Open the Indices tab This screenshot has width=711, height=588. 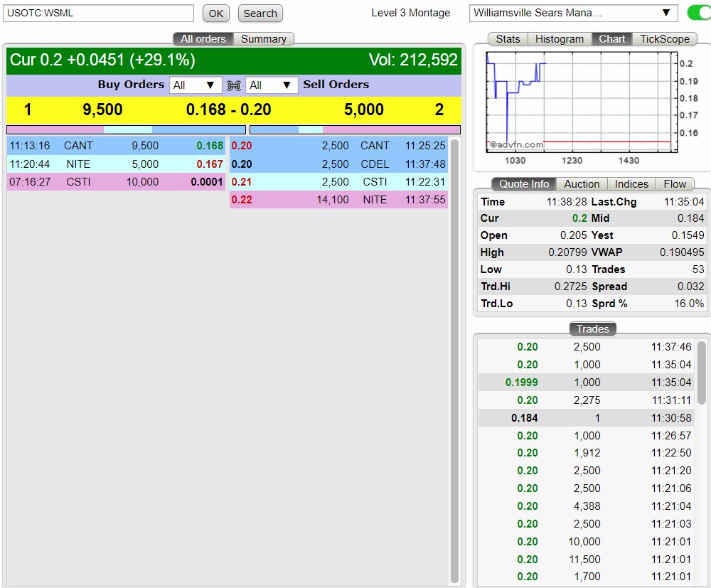(631, 184)
